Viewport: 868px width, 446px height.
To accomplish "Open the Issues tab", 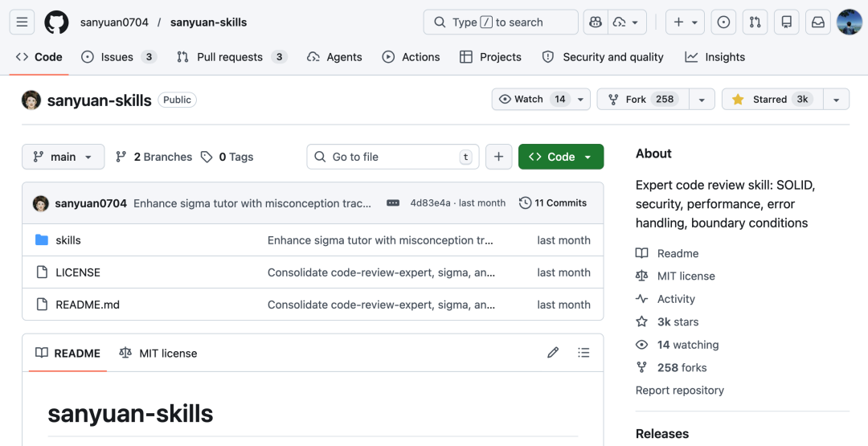I will click(x=119, y=57).
